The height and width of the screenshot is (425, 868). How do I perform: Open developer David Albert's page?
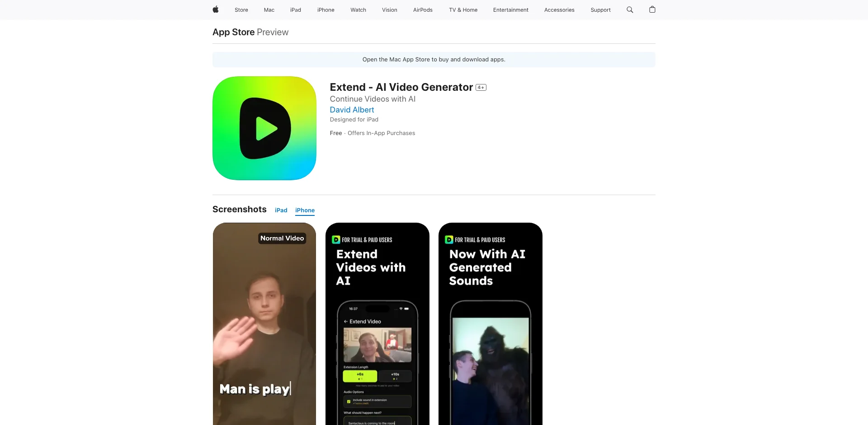352,110
